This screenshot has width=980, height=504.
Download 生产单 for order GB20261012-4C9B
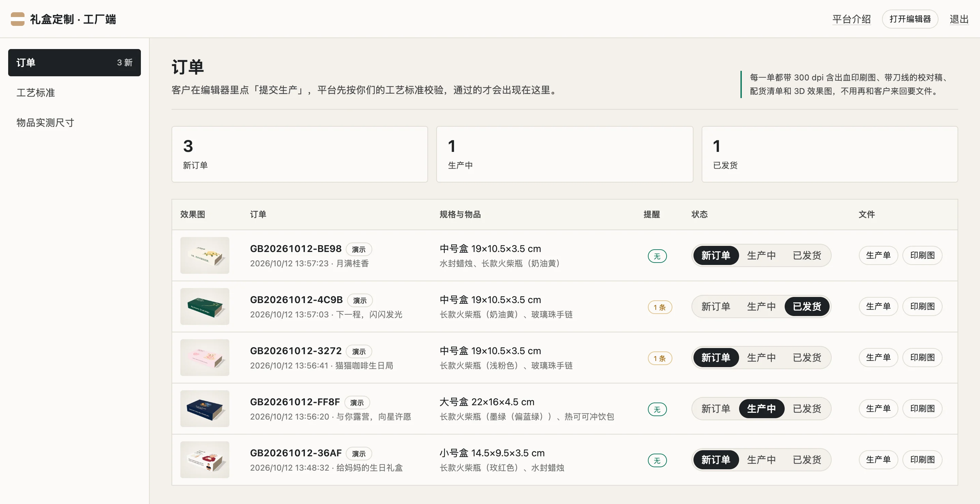[x=878, y=306]
